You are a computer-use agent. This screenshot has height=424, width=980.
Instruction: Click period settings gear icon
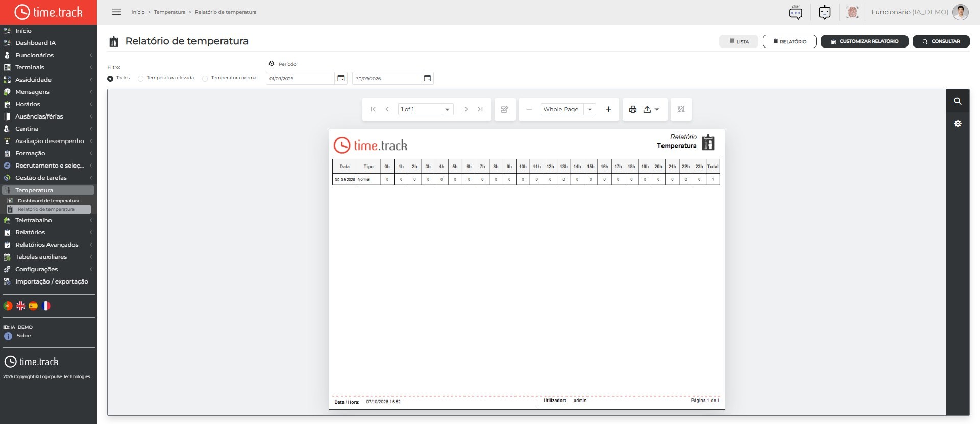pyautogui.click(x=272, y=64)
